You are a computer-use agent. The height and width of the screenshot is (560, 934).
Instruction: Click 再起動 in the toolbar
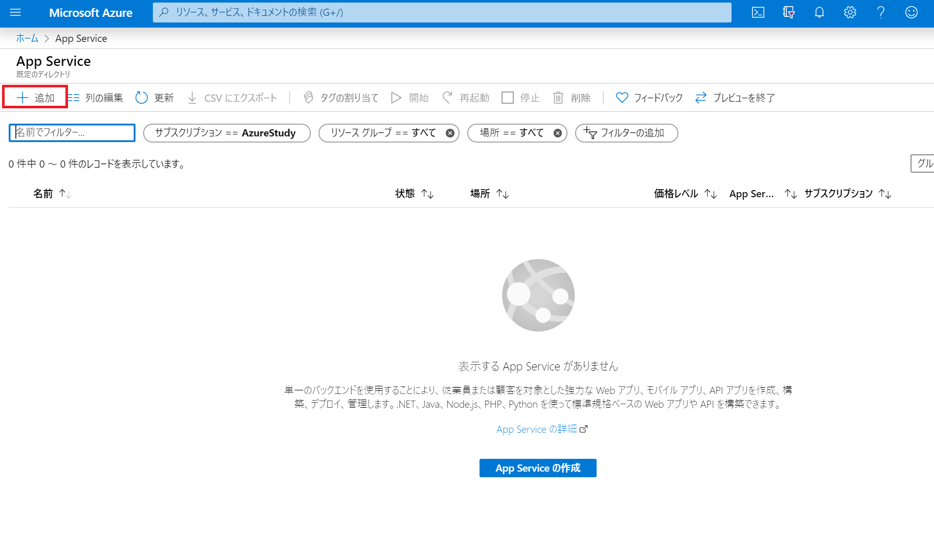(x=466, y=98)
